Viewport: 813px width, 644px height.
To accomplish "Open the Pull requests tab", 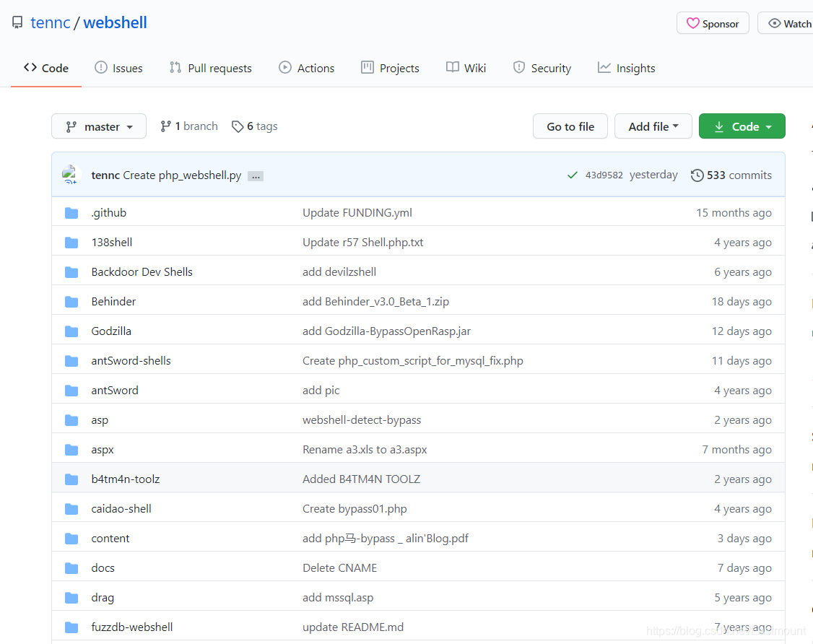I will click(x=211, y=68).
